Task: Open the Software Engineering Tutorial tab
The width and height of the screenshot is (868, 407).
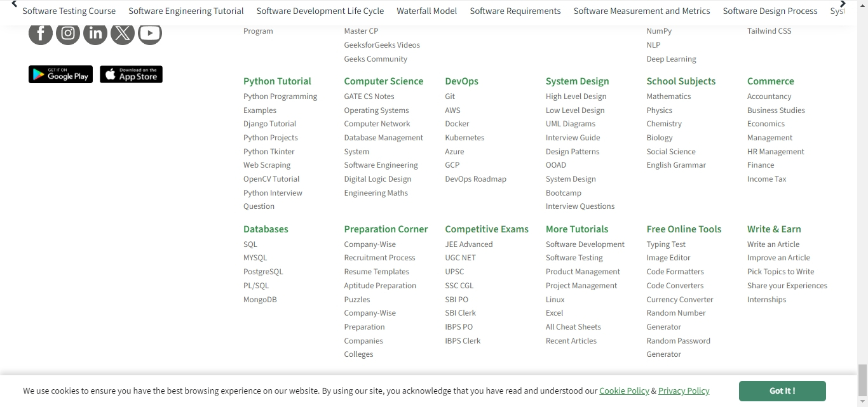Action: [x=186, y=11]
